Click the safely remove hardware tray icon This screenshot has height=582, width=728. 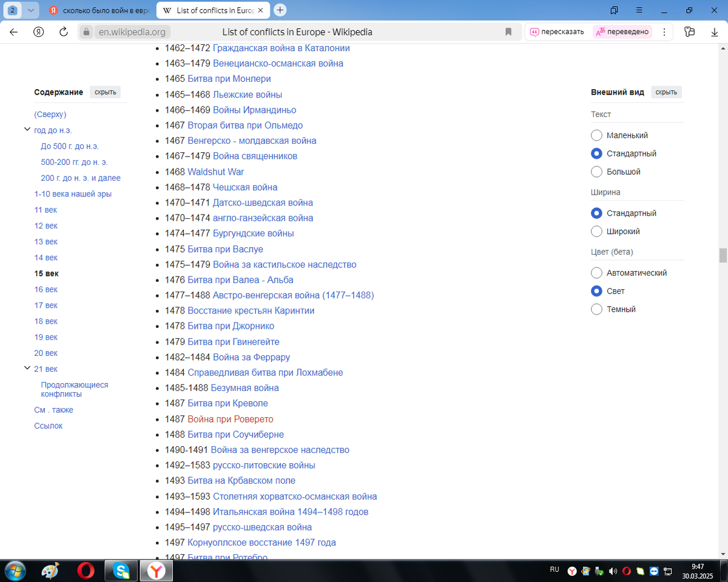point(599,571)
